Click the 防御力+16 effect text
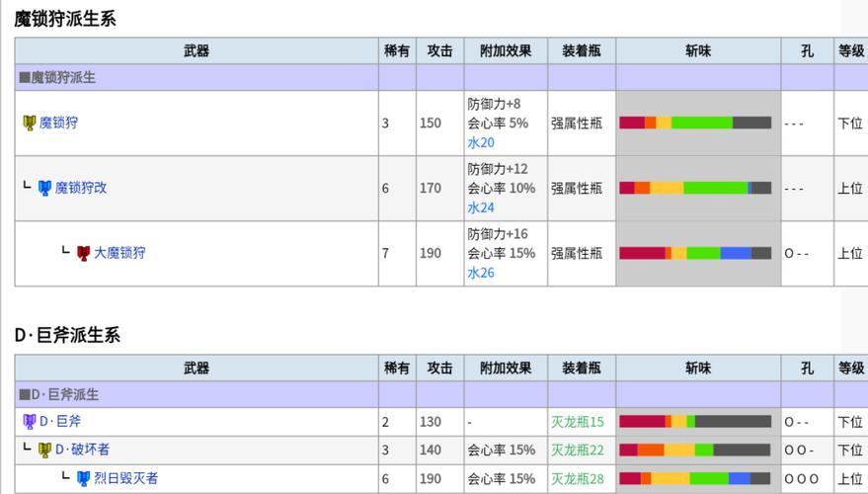Screen dimensions: 868x494 pos(498,234)
